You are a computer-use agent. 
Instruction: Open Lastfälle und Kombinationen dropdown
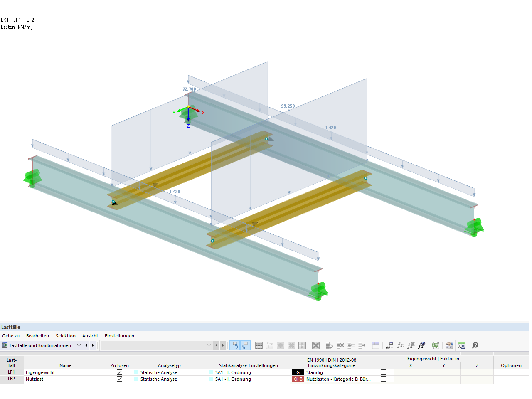coord(79,345)
